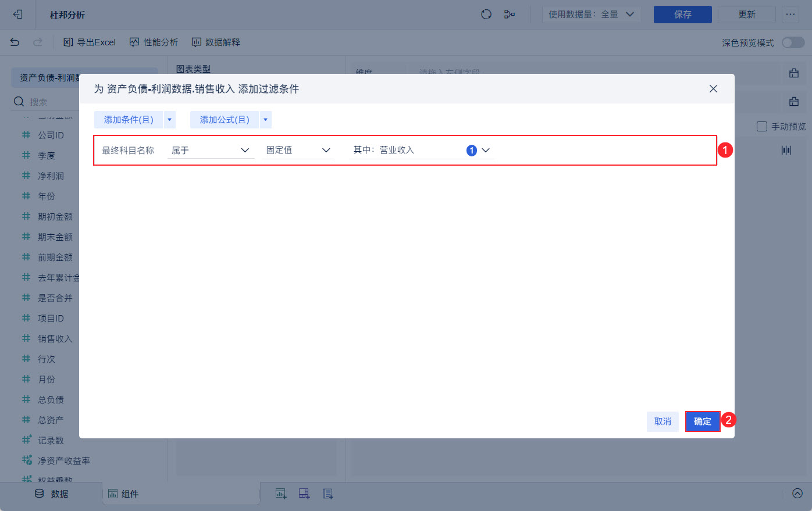Image resolution: width=812 pixels, height=511 pixels.
Task: Click the search field in data panel
Action: [47, 102]
